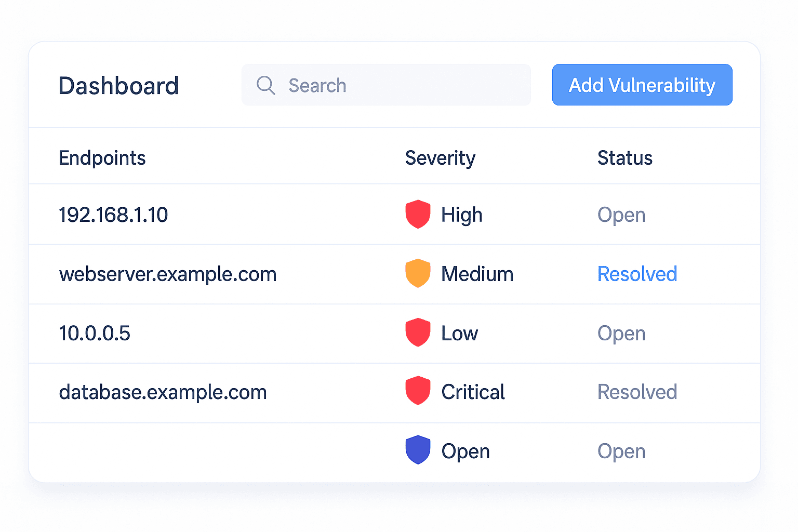Click the red shield beside Critical

point(418,391)
